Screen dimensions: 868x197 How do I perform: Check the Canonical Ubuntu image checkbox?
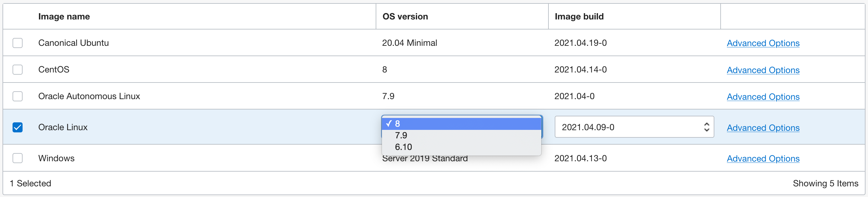pyautogui.click(x=18, y=43)
